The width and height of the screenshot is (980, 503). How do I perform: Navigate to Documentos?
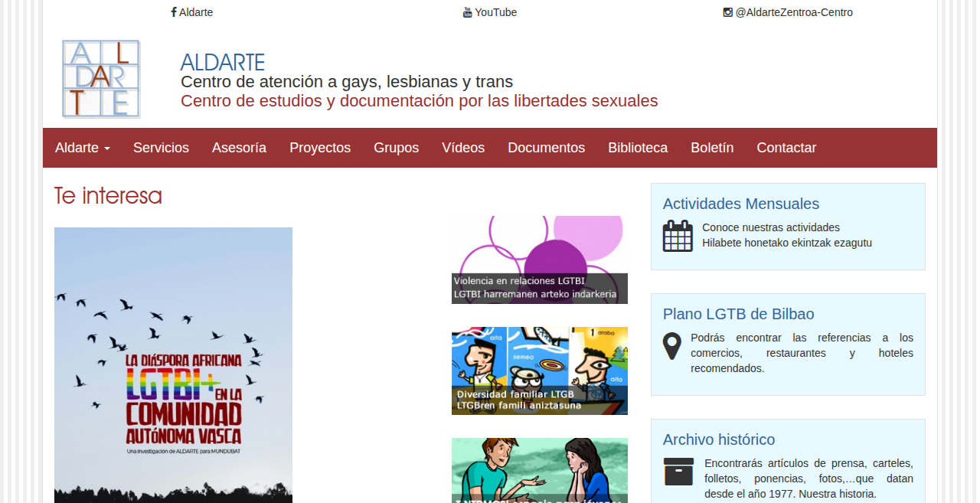[x=546, y=148]
